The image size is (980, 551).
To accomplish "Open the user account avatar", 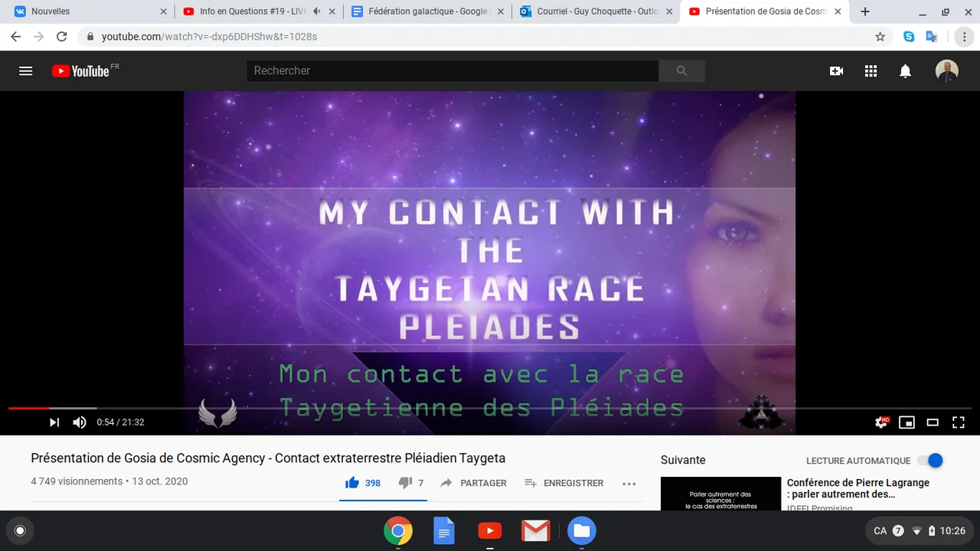I will click(x=947, y=71).
